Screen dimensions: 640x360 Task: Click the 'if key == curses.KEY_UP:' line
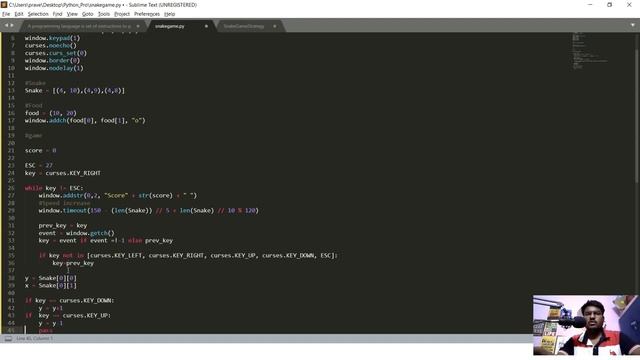pos(68,316)
